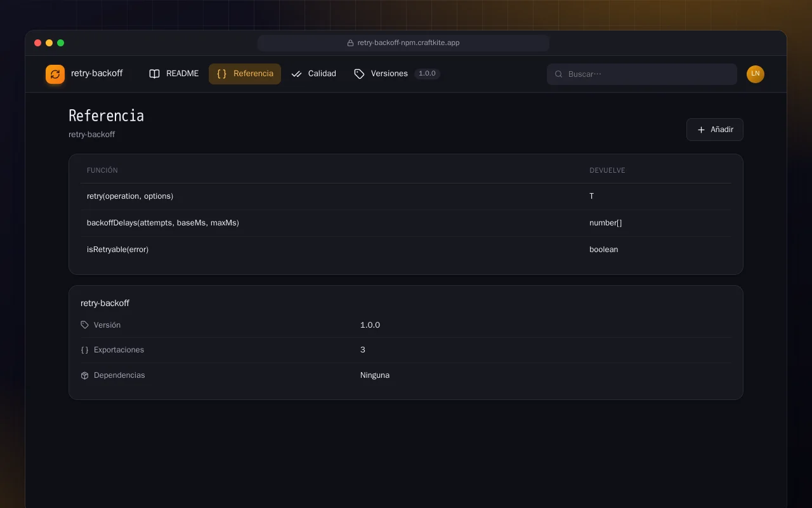
Task: Select the isRetryable(error) function row
Action: (406, 250)
